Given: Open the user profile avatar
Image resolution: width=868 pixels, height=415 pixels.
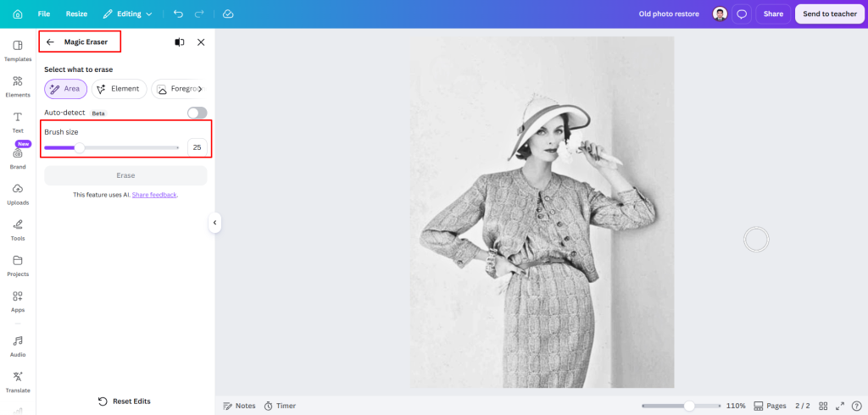Looking at the screenshot, I should (x=720, y=14).
